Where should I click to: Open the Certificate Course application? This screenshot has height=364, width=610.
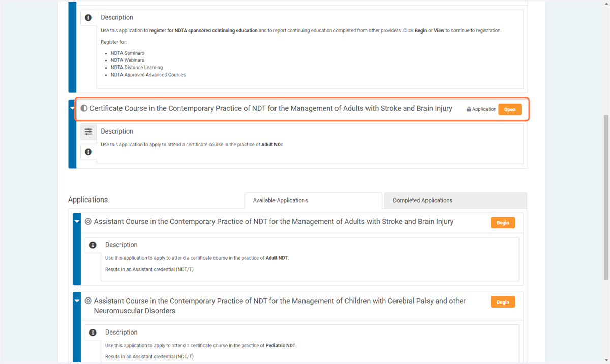tap(510, 109)
